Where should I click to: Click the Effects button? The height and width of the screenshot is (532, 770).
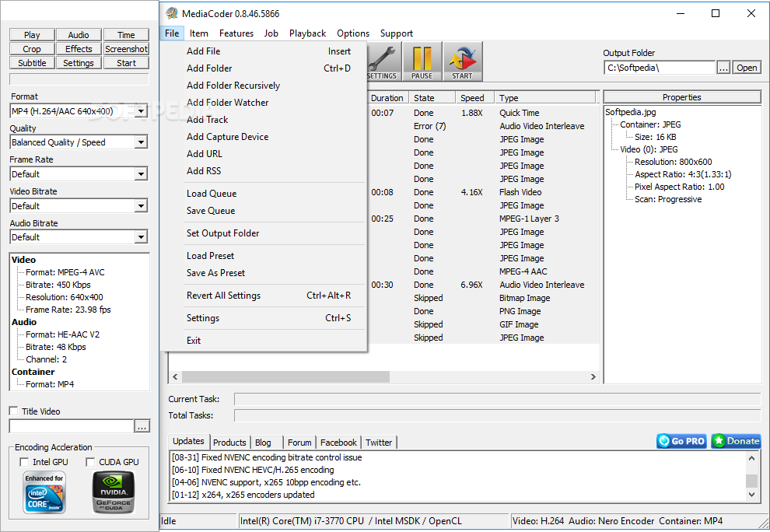(79, 49)
